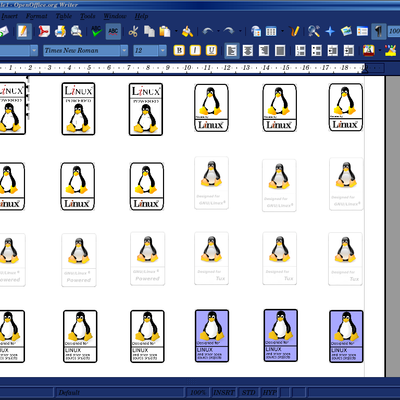Open the paragraph style dropdown
Image resolution: width=400 pixels, height=400 pixels.
(34, 51)
